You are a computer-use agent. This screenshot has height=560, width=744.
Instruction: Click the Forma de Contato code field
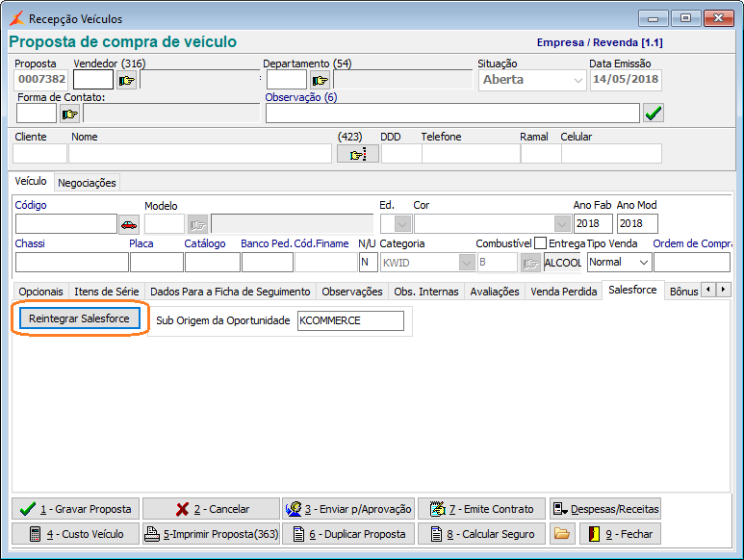(x=37, y=114)
